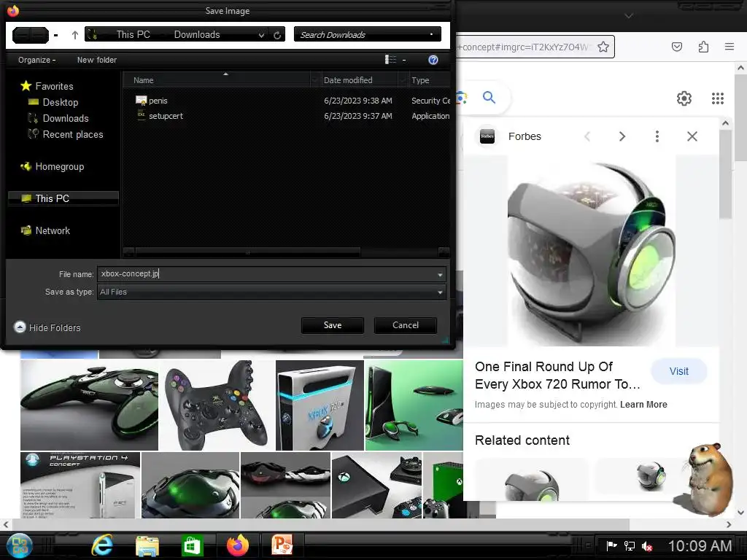Click the Forbes source logo icon

[x=487, y=136]
